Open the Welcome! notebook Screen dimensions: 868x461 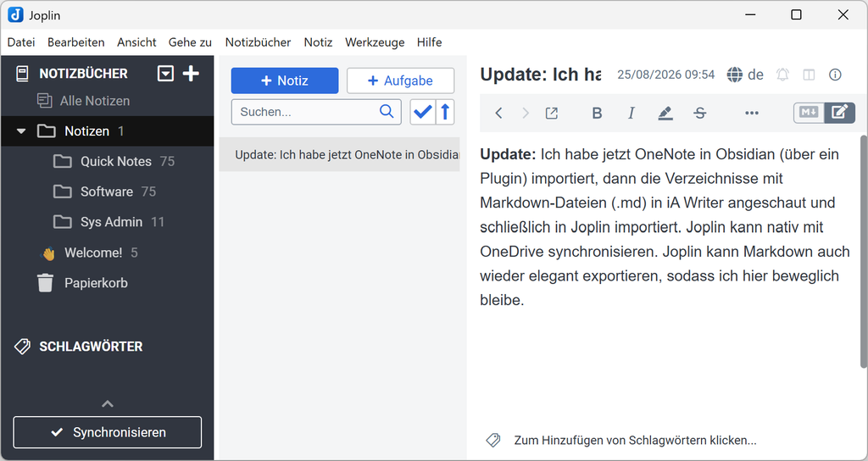(108, 253)
